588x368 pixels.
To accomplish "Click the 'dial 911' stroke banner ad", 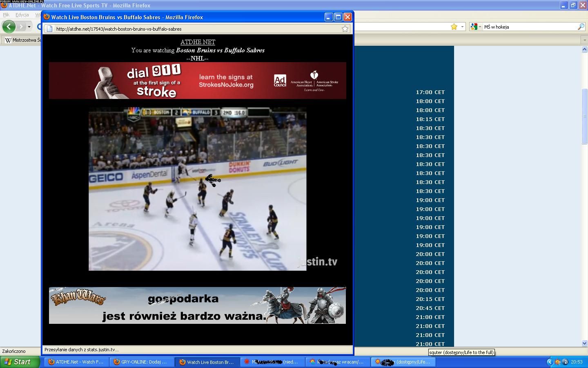I will [x=198, y=81].
